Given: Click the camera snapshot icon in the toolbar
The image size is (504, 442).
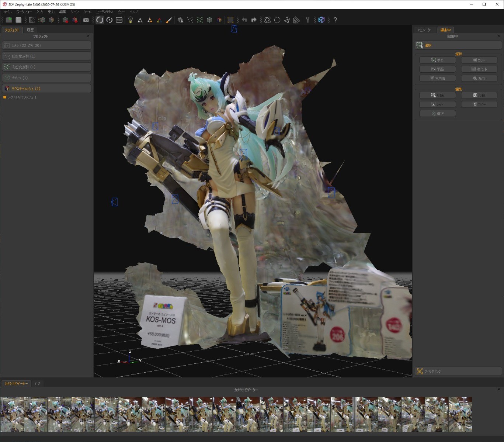Looking at the screenshot, I should click(86, 20).
